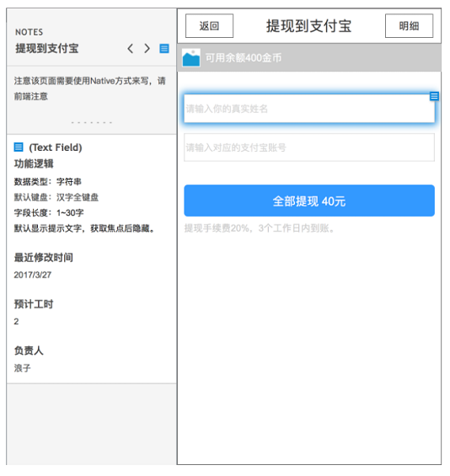
Task: Click the 预计工时 section heading
Action: pos(34,304)
